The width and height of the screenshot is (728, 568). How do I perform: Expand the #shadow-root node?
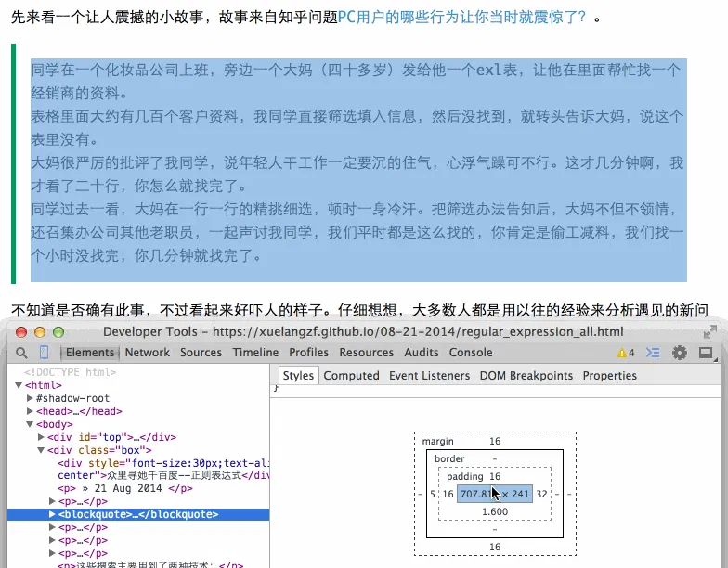[31, 398]
